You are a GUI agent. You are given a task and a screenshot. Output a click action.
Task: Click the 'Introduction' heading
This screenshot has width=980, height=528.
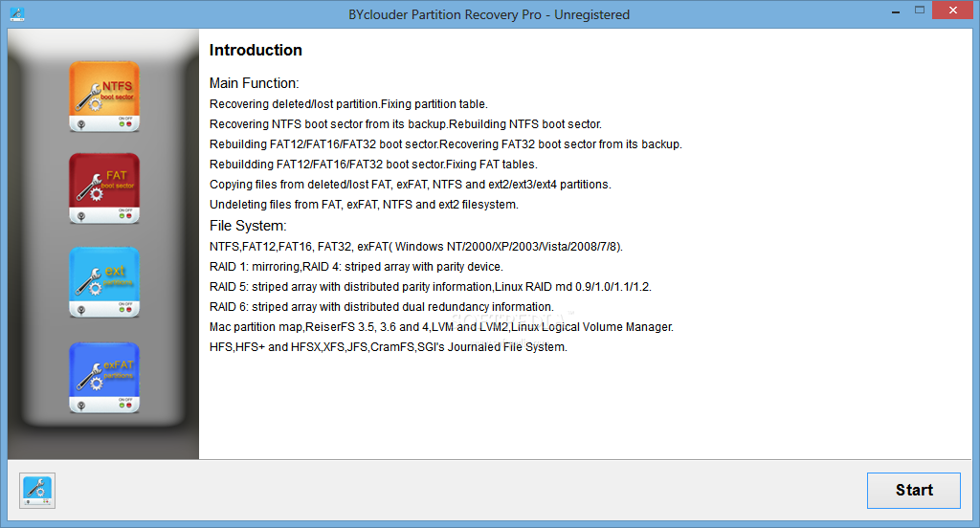[256, 50]
